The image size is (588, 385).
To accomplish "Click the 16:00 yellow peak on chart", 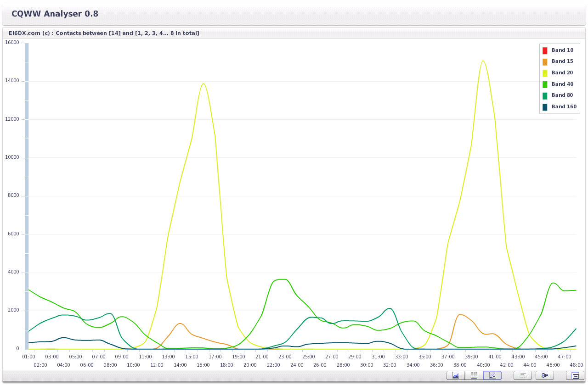I will pyautogui.click(x=203, y=84).
